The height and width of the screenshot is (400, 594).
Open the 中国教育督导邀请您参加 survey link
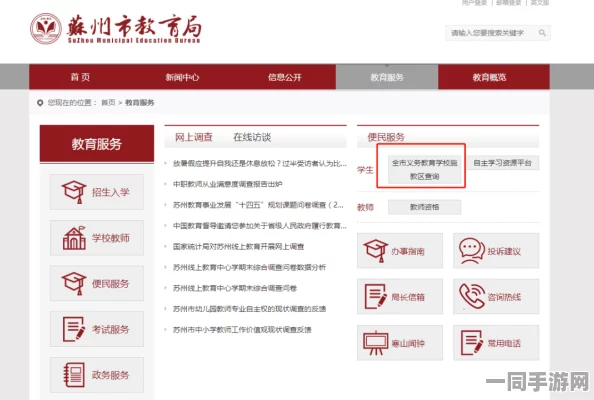coord(259,226)
